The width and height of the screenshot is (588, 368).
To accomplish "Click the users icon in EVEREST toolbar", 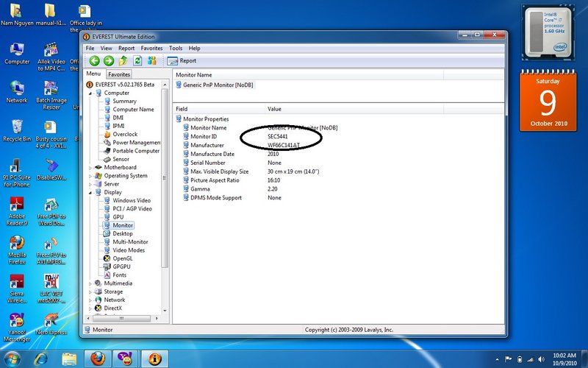I will (x=152, y=61).
